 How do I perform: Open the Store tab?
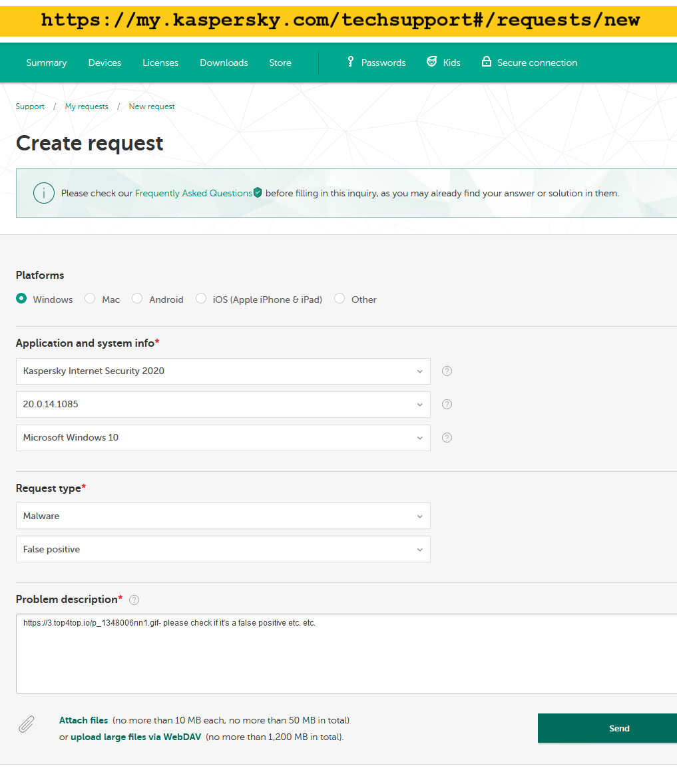(280, 63)
